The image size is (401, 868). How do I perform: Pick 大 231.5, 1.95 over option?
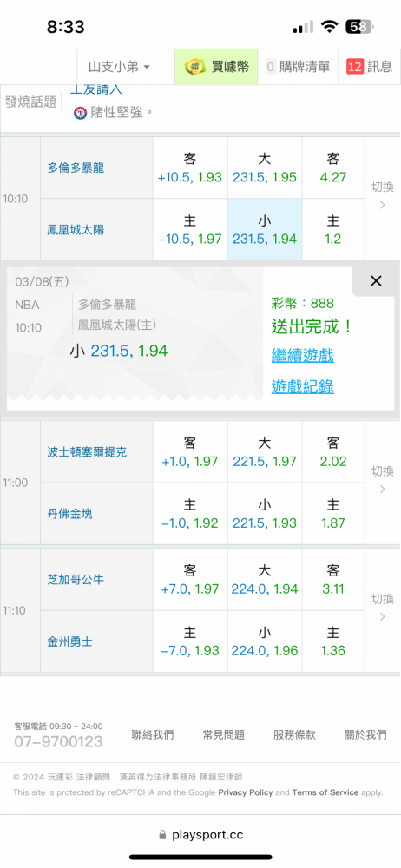pyautogui.click(x=265, y=168)
